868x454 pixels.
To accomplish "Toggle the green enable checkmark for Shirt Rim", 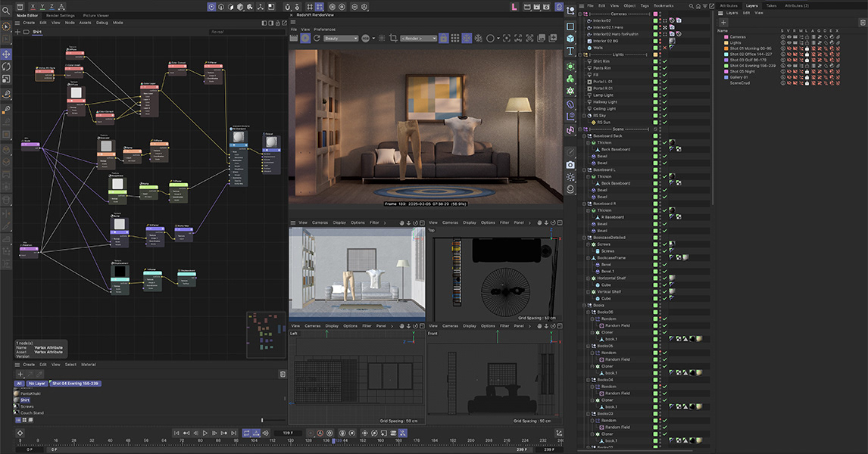I will pos(664,61).
